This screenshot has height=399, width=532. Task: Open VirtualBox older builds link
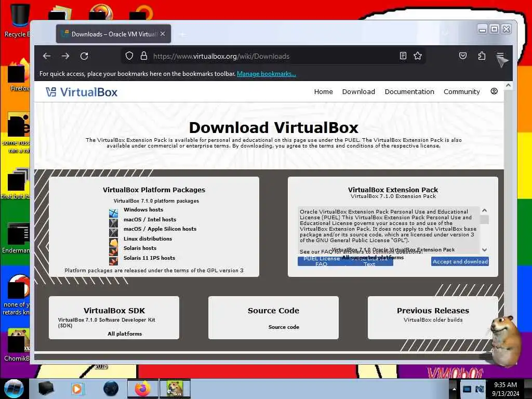433,320
